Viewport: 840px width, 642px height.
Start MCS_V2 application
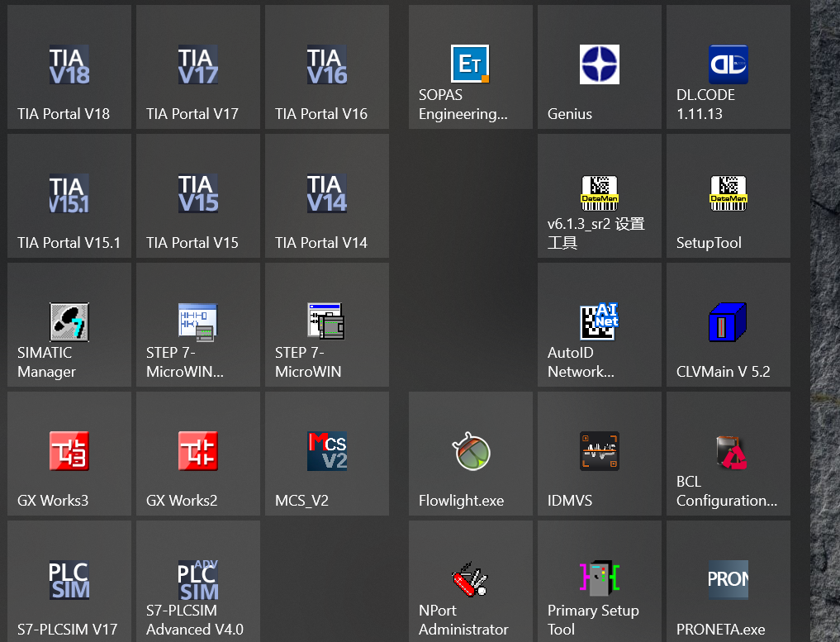coord(326,454)
